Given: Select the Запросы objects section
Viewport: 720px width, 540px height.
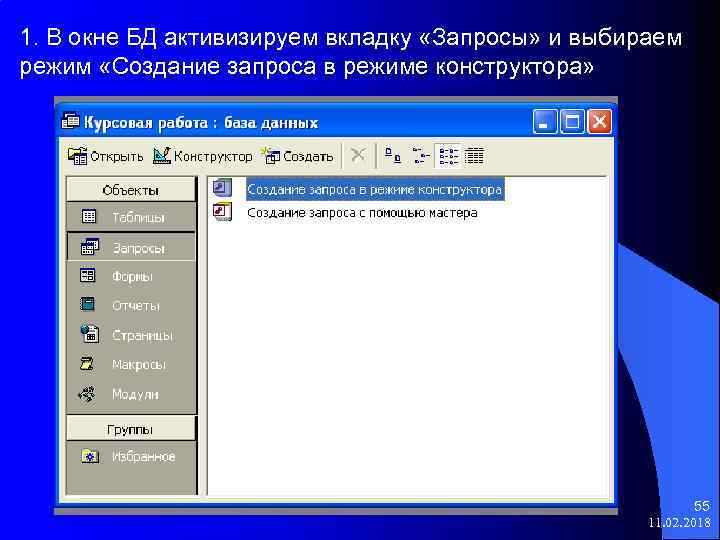Looking at the screenshot, I should (x=131, y=248).
